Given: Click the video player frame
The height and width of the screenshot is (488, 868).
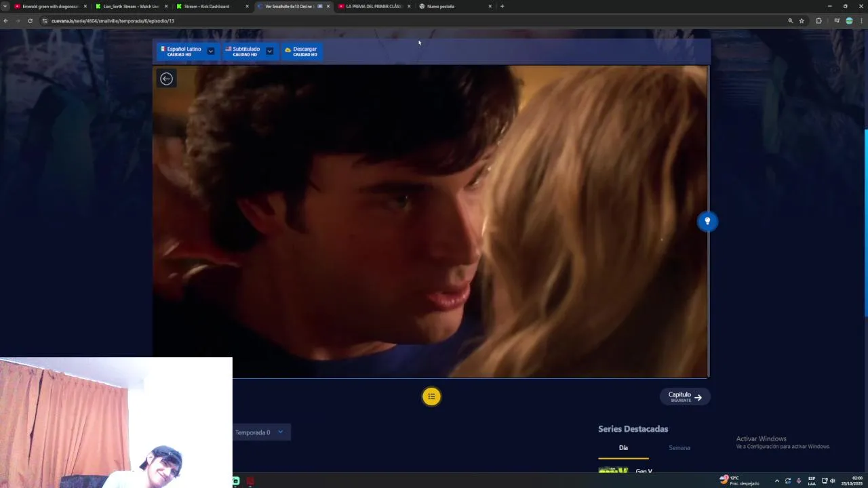Looking at the screenshot, I should (430, 221).
